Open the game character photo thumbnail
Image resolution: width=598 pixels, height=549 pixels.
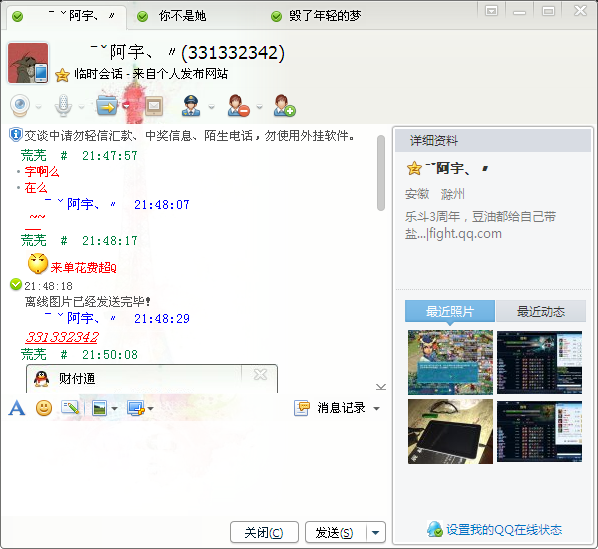[450, 362]
